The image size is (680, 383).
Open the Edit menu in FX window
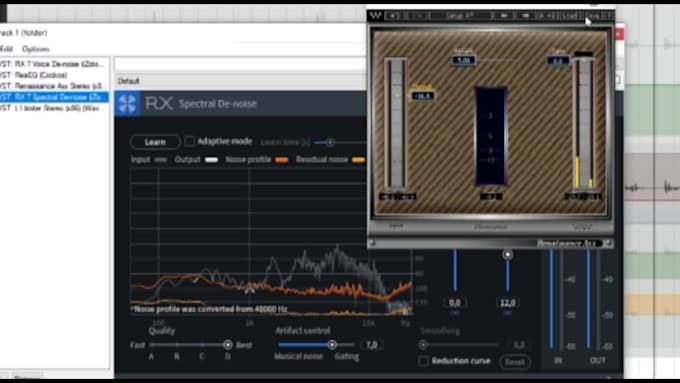pos(7,49)
